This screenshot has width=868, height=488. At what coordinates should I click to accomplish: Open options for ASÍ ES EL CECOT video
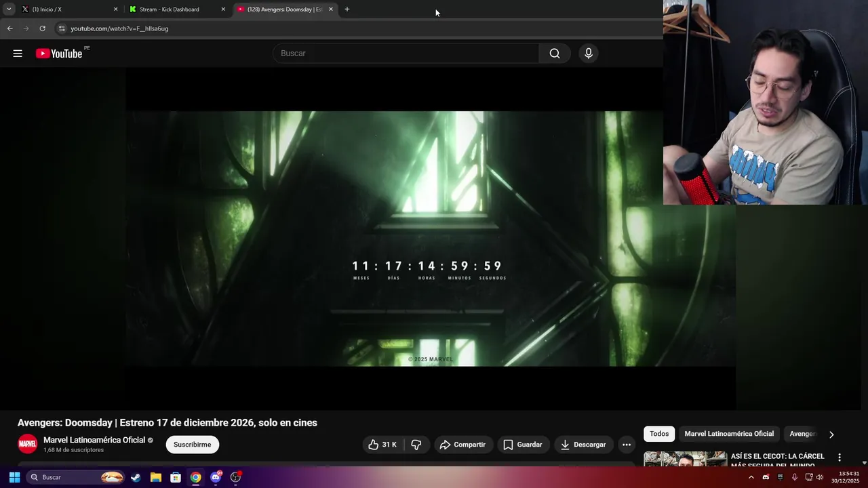tap(840, 457)
